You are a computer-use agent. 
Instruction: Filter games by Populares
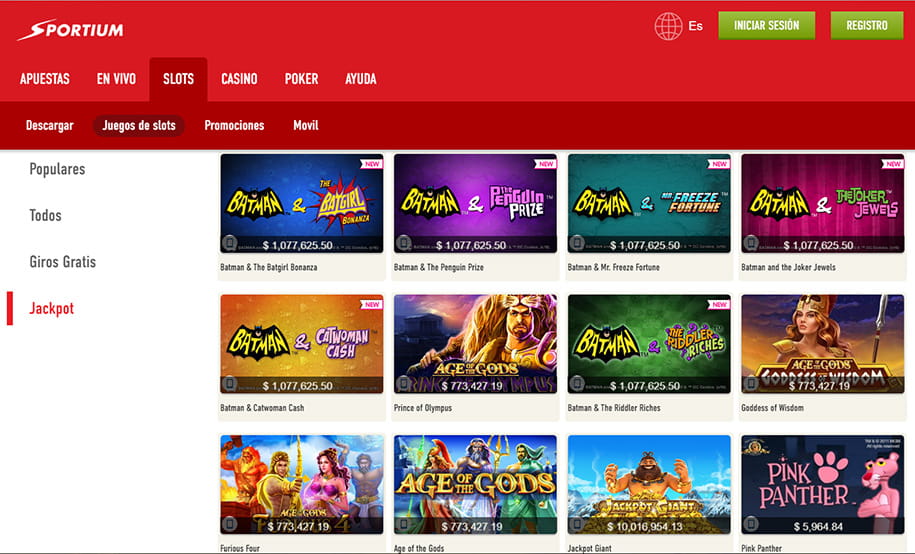click(57, 169)
